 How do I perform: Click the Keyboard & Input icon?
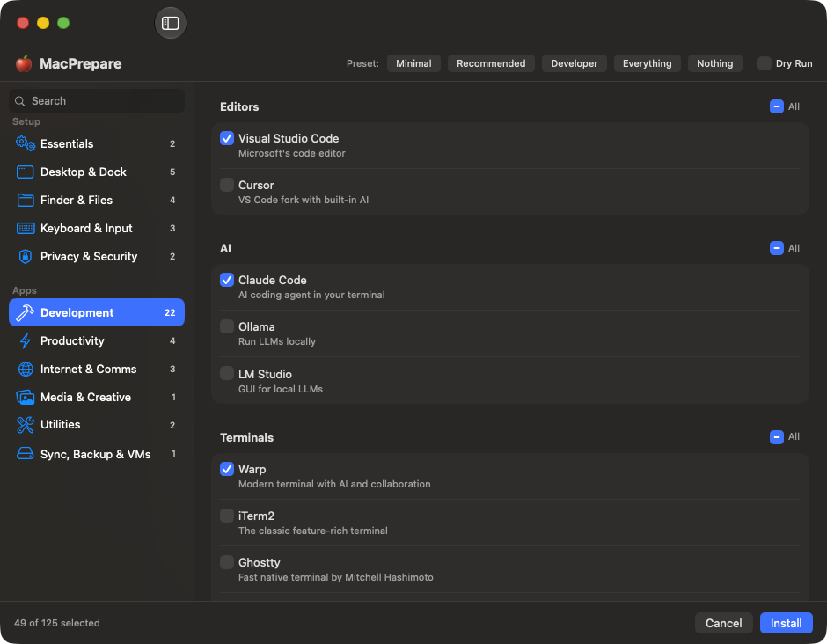(x=26, y=228)
